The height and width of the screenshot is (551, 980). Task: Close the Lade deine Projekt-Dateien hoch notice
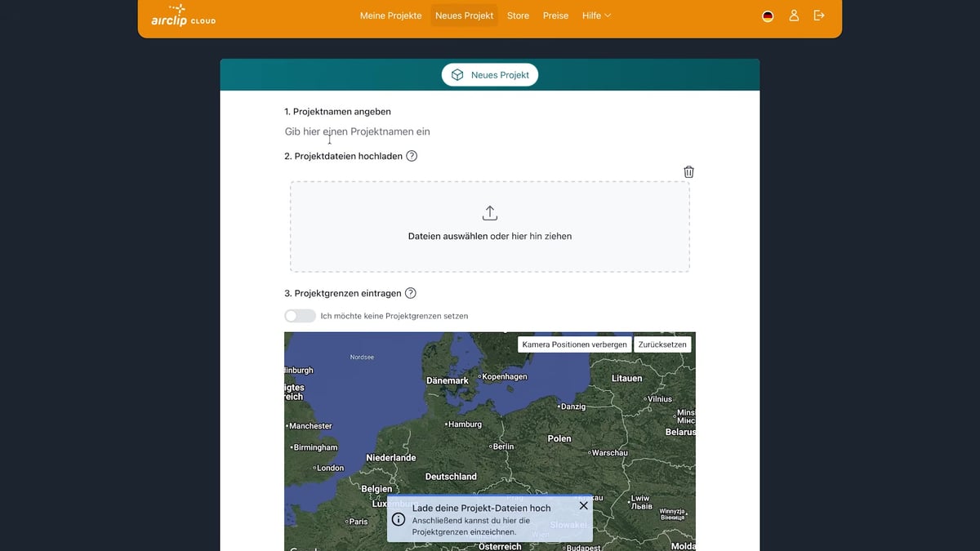coord(583,505)
